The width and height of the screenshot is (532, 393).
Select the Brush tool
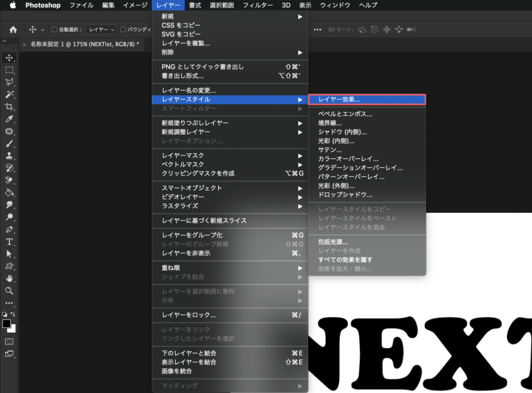9,143
